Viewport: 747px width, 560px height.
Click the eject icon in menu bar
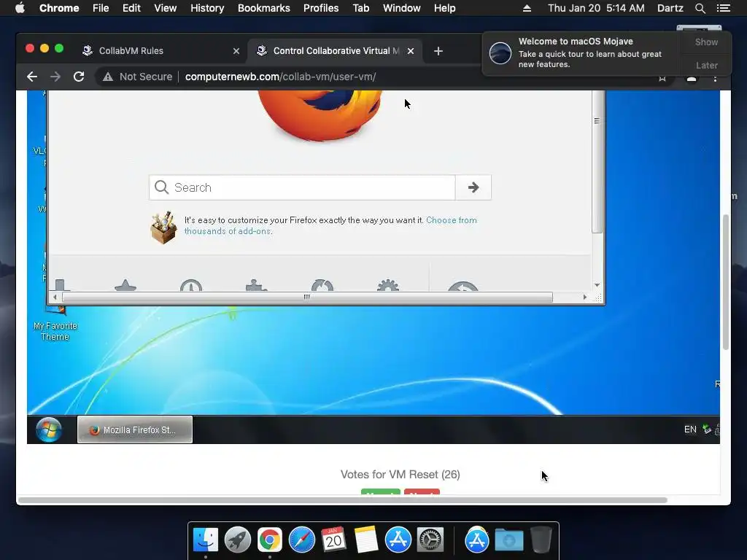point(527,8)
